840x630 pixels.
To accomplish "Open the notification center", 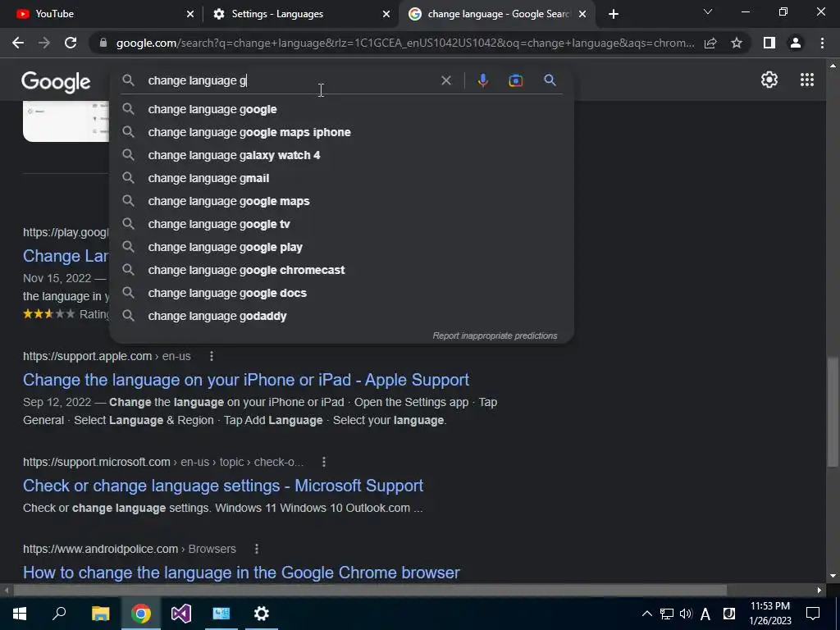I will point(813,614).
